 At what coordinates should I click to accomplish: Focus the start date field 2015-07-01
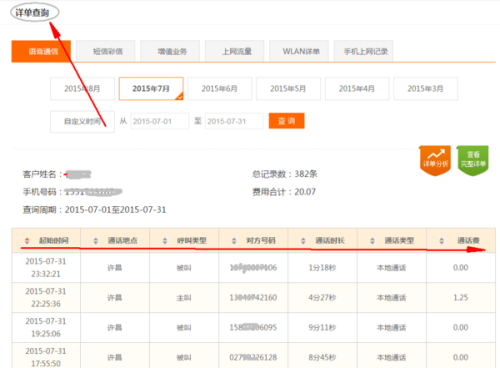pyautogui.click(x=159, y=121)
